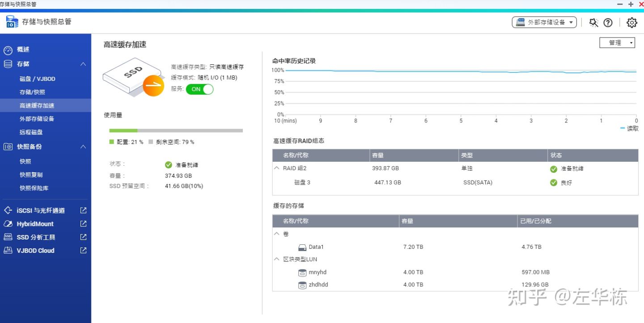Screen dimensions: 644x323
Task: Open SSD 分析工具 via its external link icon
Action: tap(83, 237)
